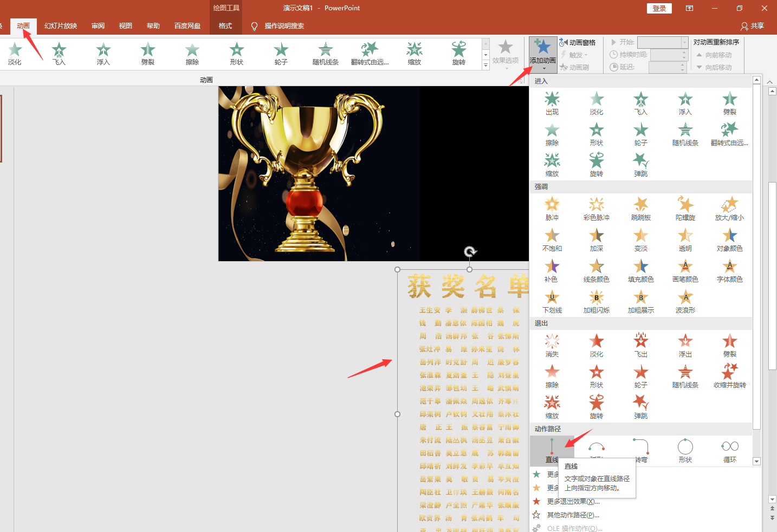Select the 字体颜色 emphasis effect
The width and height of the screenshot is (777, 532).
tap(729, 270)
